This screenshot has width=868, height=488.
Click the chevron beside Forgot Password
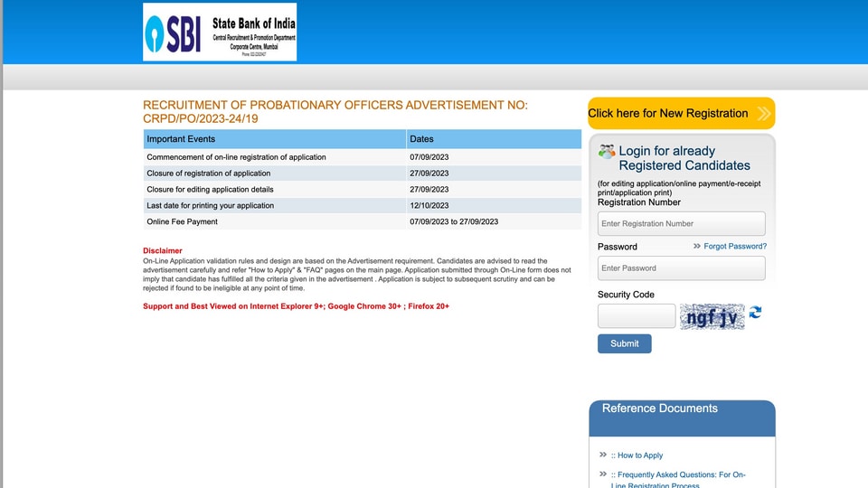coord(697,246)
